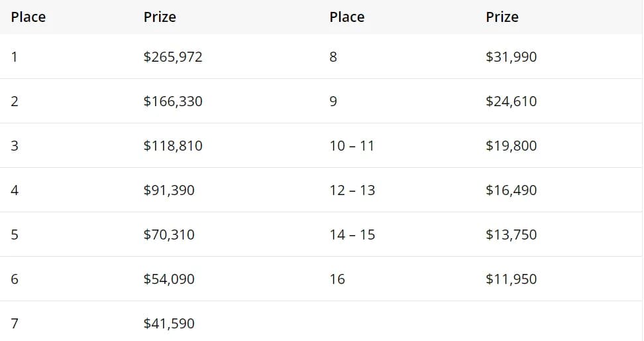This screenshot has width=644, height=341.
Task: Select the $19,800 prize cell
Action: (511, 146)
